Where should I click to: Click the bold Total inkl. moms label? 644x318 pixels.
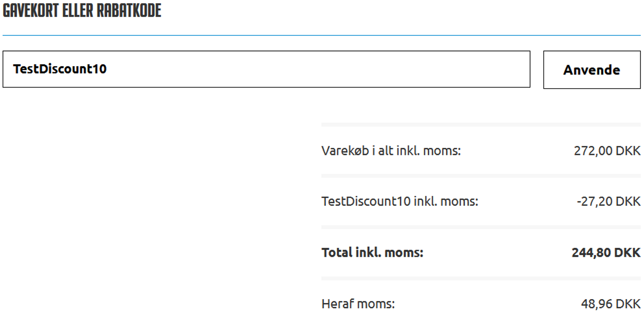[x=373, y=253]
